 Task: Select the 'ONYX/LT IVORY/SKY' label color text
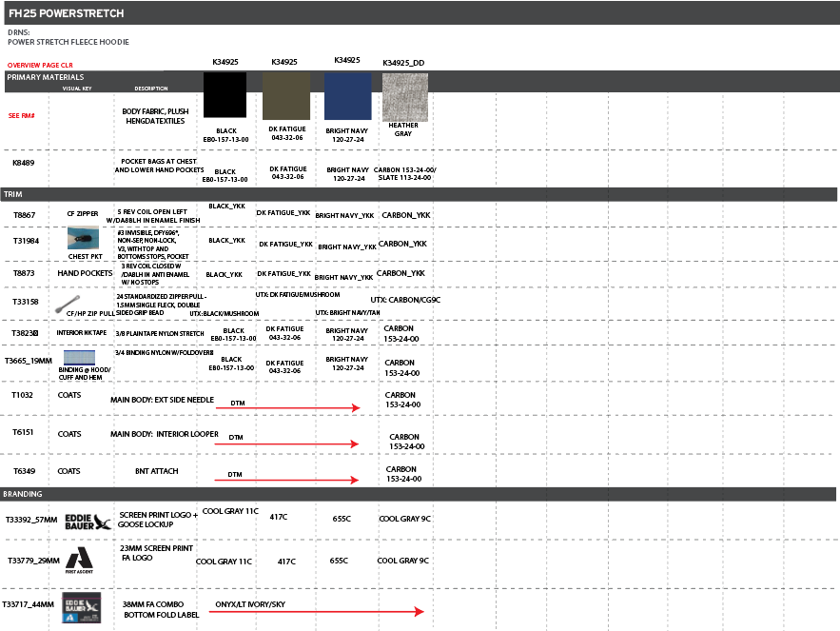point(250,604)
